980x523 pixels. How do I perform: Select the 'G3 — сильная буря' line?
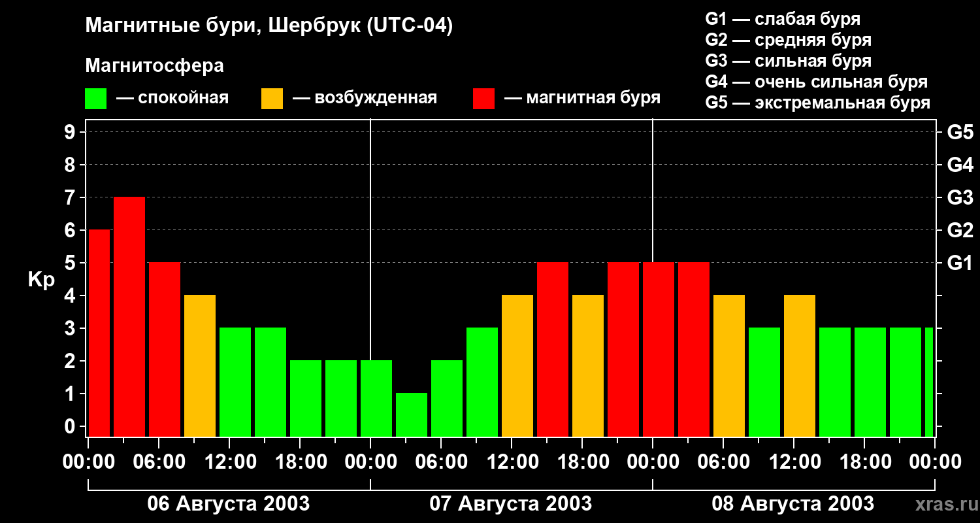[789, 61]
